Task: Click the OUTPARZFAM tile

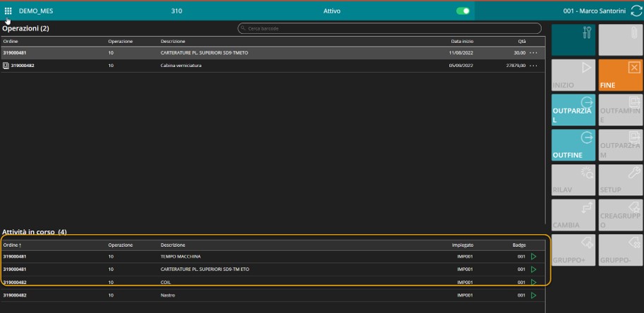Action: [x=621, y=145]
